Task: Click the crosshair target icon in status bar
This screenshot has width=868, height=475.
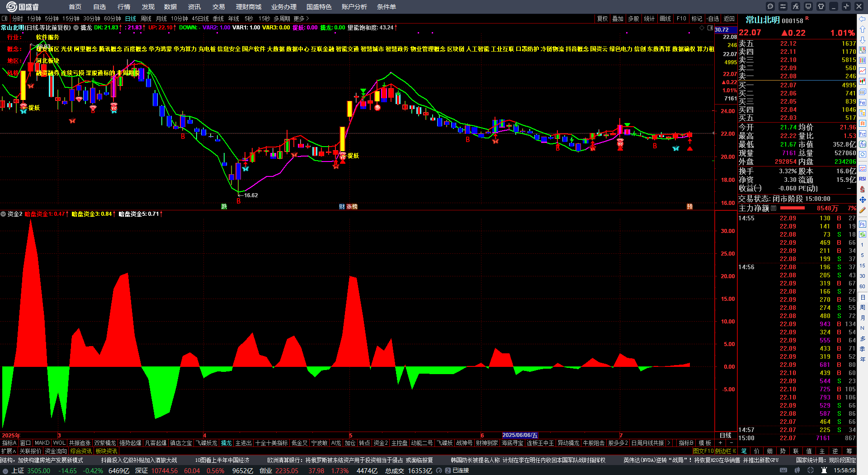Action: (811, 470)
